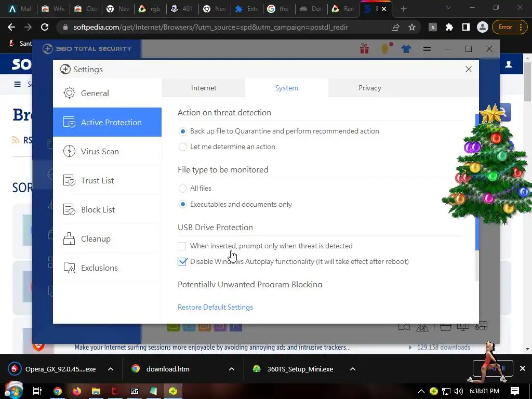Click the Softpedia address bar URL
Viewport: 532px width, 399px height.
click(211, 27)
